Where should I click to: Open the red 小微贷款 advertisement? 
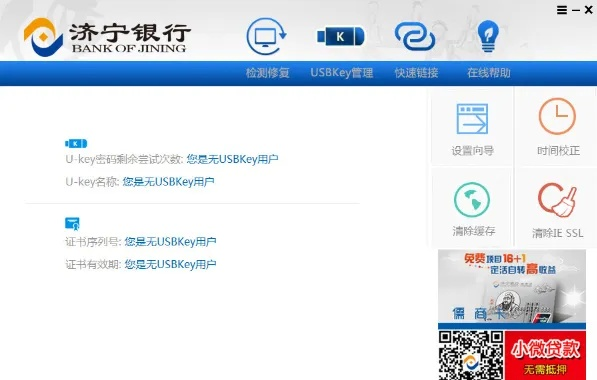pyautogui.click(x=545, y=355)
